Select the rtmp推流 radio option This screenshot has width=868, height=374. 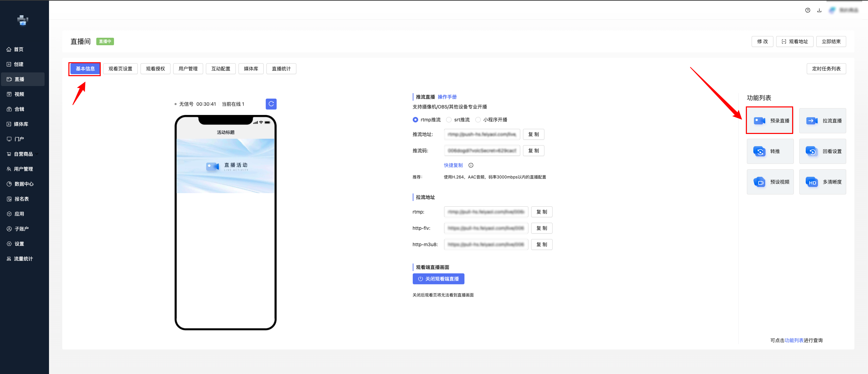(x=415, y=120)
